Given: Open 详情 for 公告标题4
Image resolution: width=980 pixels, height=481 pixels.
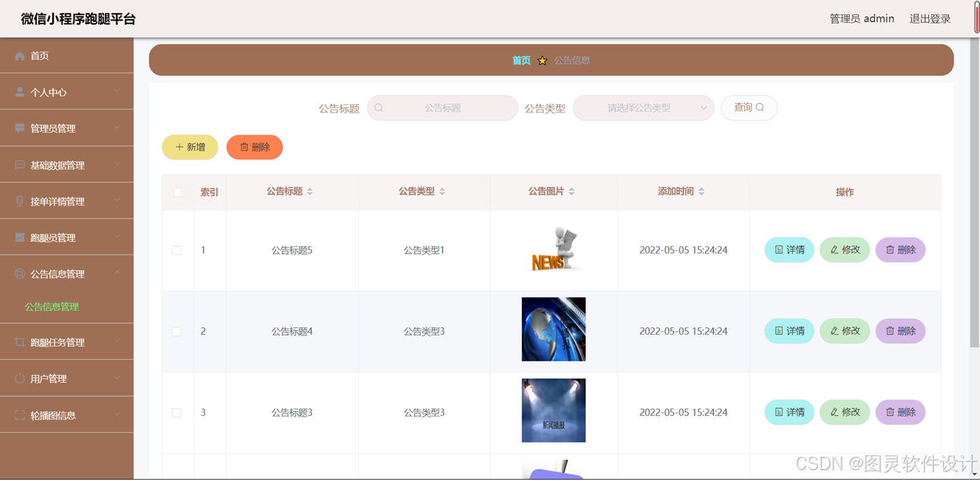Looking at the screenshot, I should coord(789,331).
